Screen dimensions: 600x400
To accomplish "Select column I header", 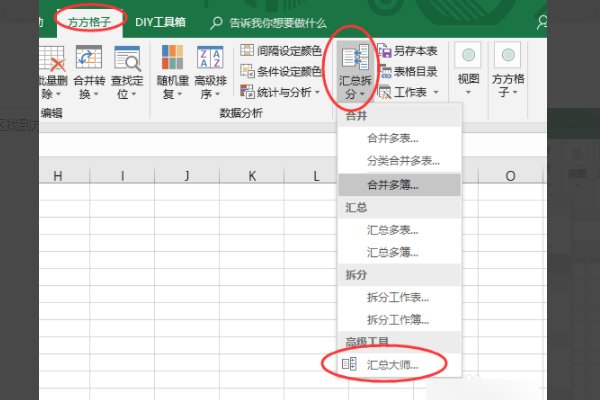I will tap(122, 176).
